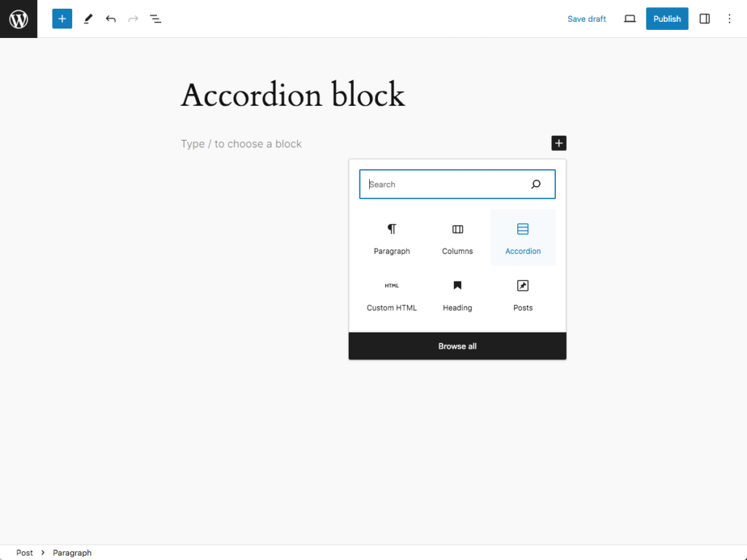Click the Undo arrow icon
This screenshot has height=560, width=747.
tap(111, 19)
